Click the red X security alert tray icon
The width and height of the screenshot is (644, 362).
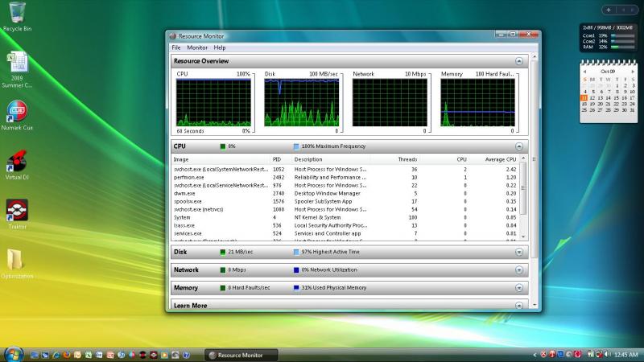click(x=543, y=354)
